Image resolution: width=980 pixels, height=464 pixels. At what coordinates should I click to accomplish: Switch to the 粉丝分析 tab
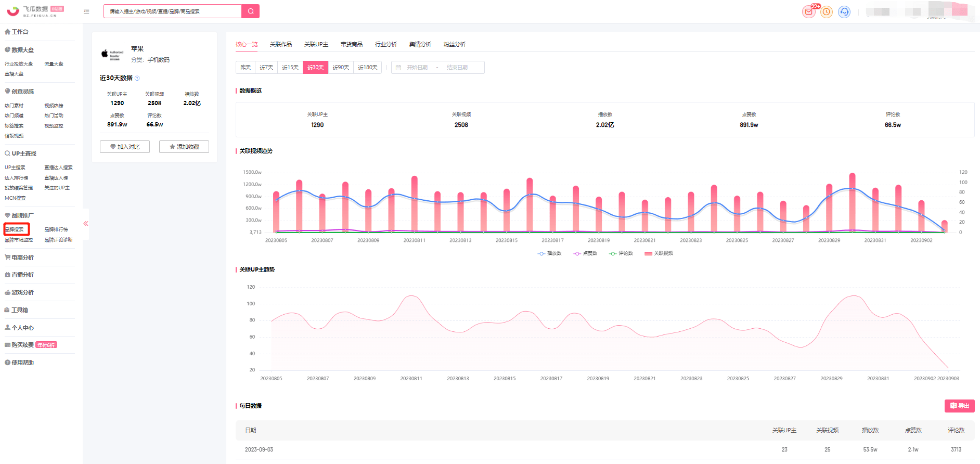[x=455, y=44]
